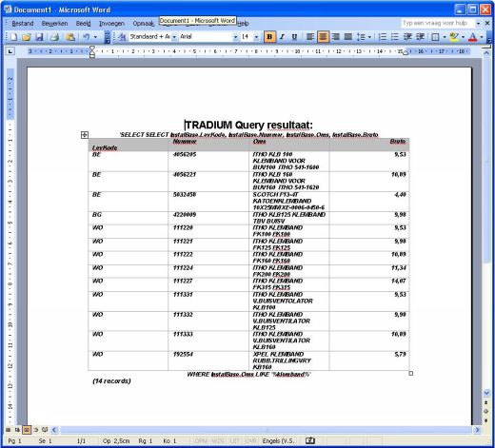Align text right
The height and width of the screenshot is (448, 495).
click(x=335, y=37)
